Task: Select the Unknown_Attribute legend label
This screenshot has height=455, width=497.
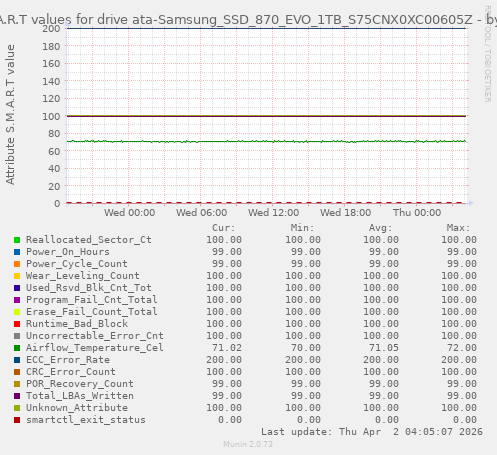Action: [77, 408]
